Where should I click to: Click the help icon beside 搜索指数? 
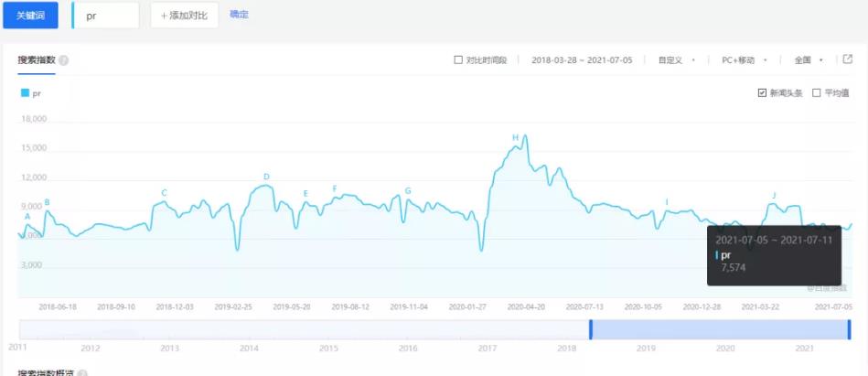[x=64, y=60]
